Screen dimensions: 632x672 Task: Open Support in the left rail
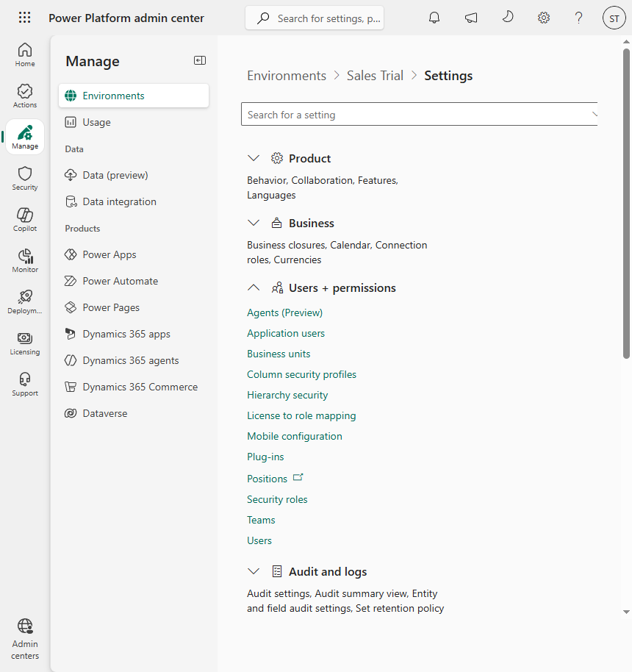[25, 384]
